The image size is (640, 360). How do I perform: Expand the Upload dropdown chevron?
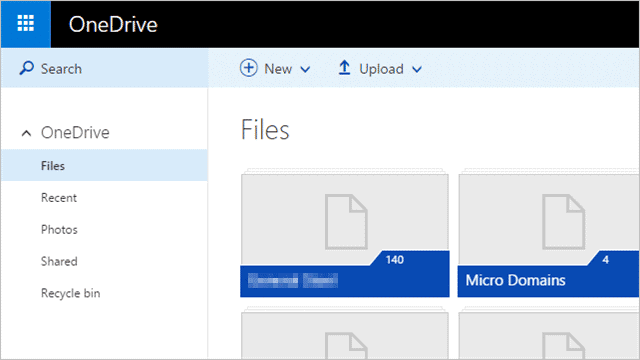coord(417,70)
